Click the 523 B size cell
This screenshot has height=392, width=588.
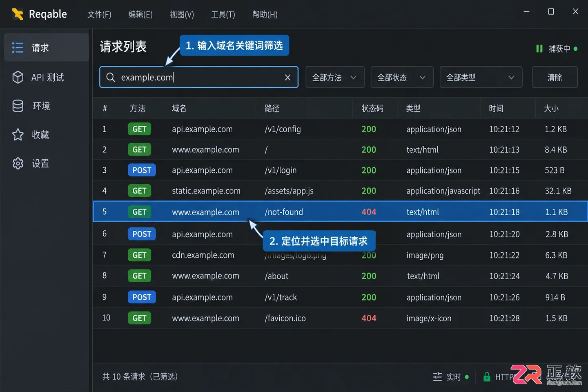[555, 170]
